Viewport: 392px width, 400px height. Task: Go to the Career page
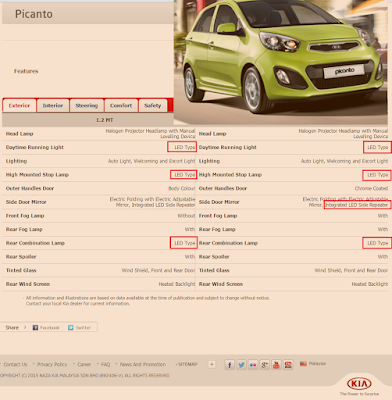pyautogui.click(x=84, y=364)
